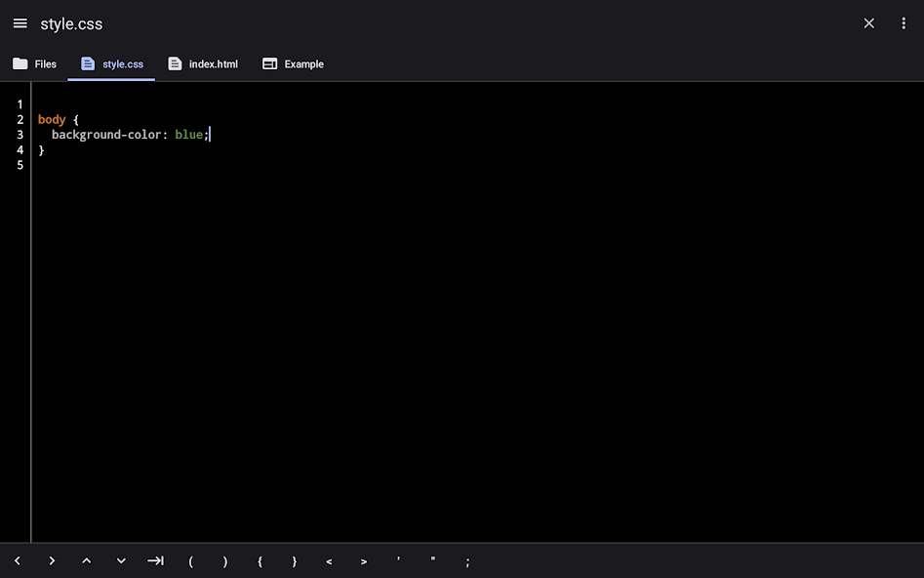Insert a closing parenthesis character
924x578 pixels.
tap(225, 562)
